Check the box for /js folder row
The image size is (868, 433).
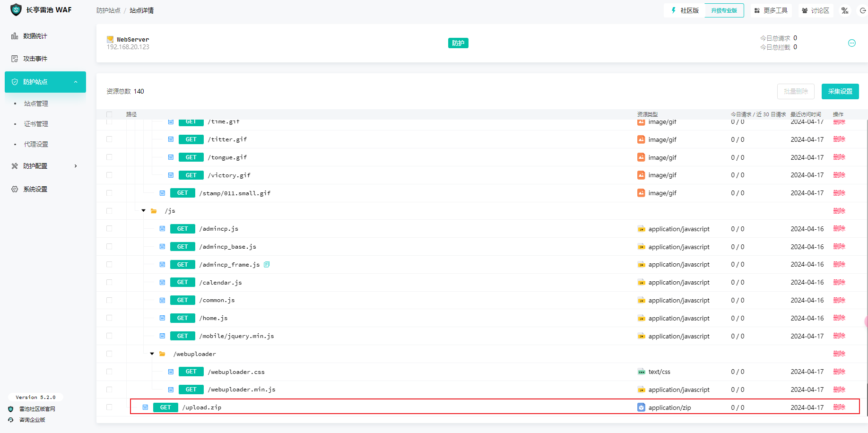click(109, 211)
